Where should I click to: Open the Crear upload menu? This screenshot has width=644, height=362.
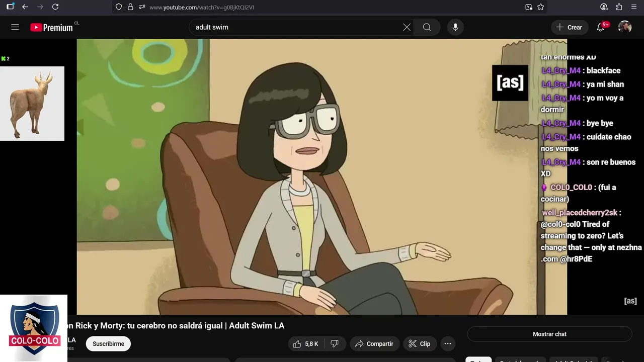569,27
